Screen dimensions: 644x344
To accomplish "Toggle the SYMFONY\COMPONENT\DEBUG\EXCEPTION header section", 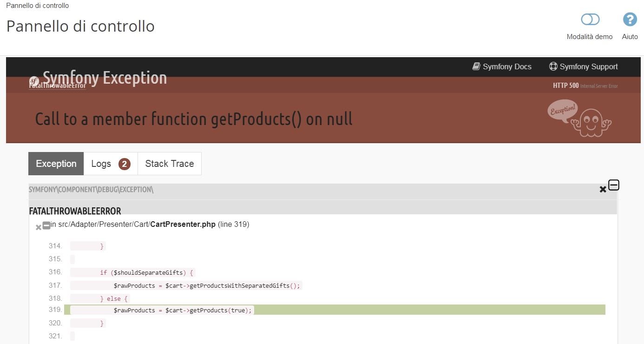I will 91,190.
